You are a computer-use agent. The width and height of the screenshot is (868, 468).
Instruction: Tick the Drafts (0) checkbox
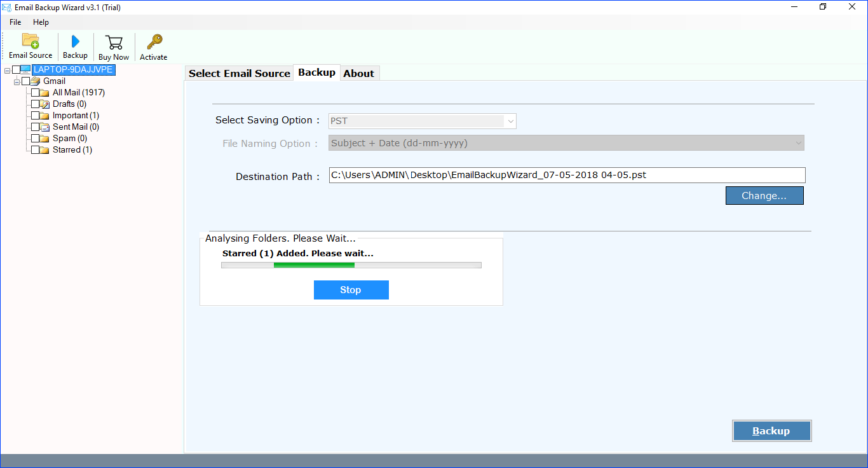pyautogui.click(x=35, y=104)
